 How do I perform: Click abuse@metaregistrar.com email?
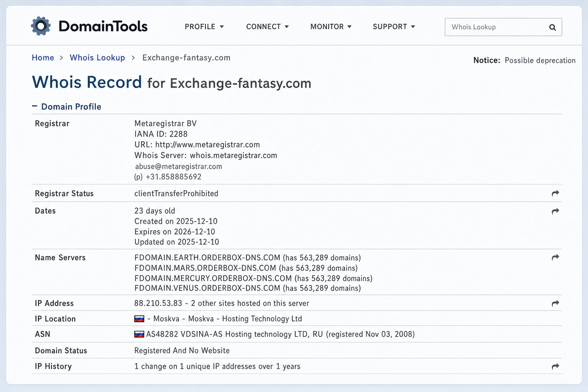(x=178, y=167)
